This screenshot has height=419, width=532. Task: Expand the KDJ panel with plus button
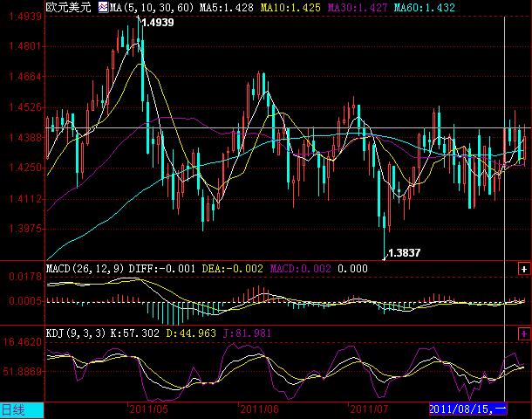pyautogui.click(x=524, y=333)
